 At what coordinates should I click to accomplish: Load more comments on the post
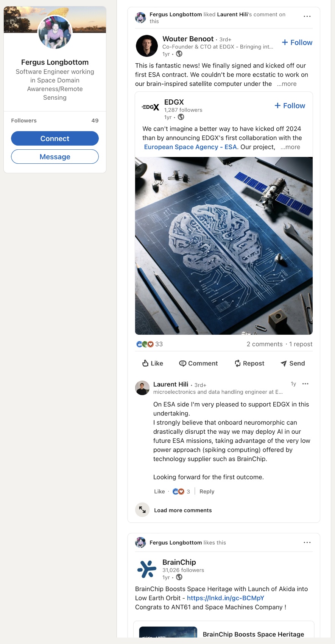pos(182,510)
